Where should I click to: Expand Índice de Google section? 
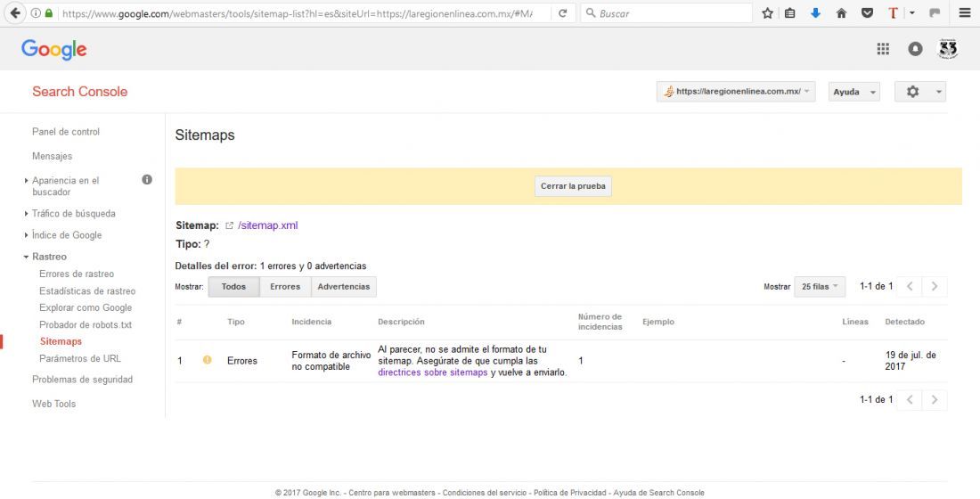26,235
